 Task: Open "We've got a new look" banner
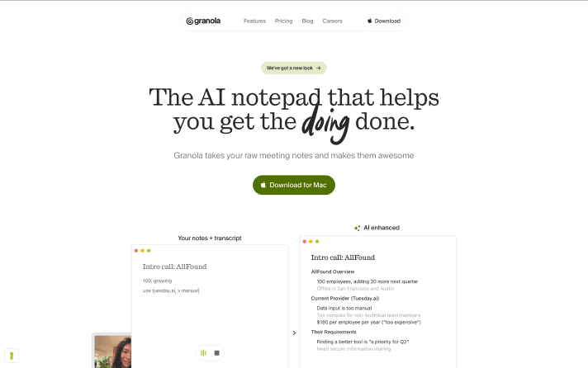294,68
